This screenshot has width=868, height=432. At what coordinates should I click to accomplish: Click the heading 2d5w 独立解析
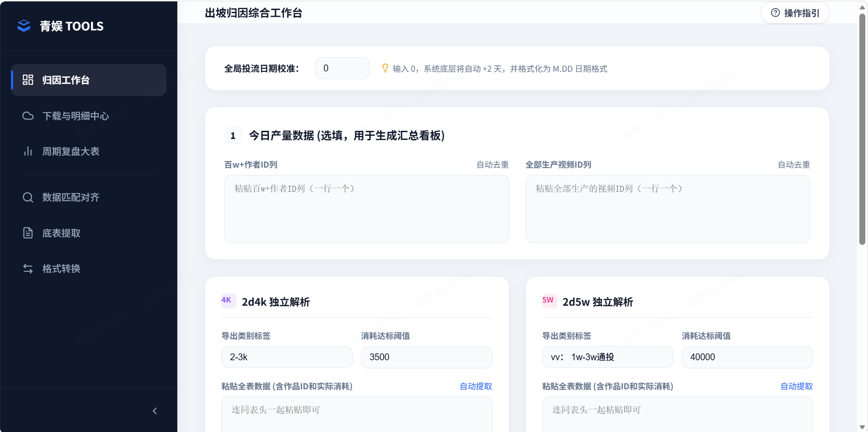click(x=597, y=302)
